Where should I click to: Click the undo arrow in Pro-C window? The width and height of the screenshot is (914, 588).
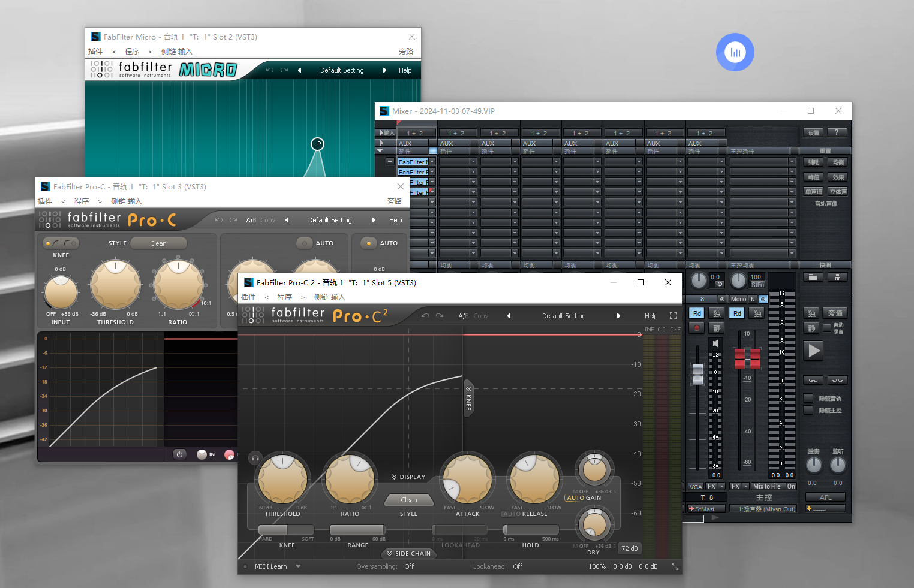click(219, 220)
